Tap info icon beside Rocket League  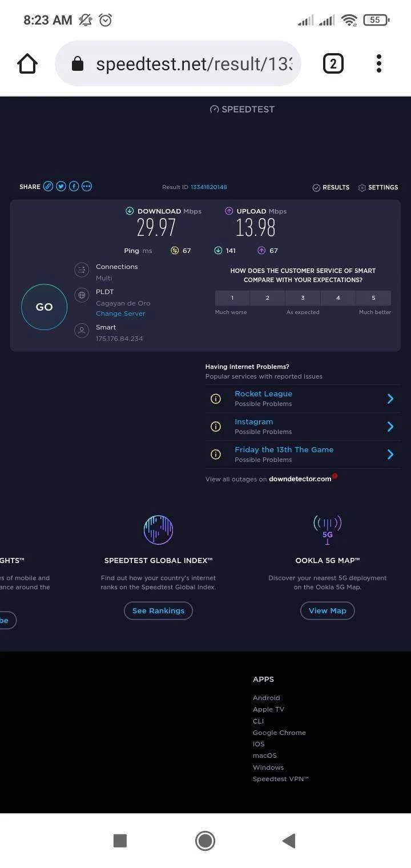(216, 399)
